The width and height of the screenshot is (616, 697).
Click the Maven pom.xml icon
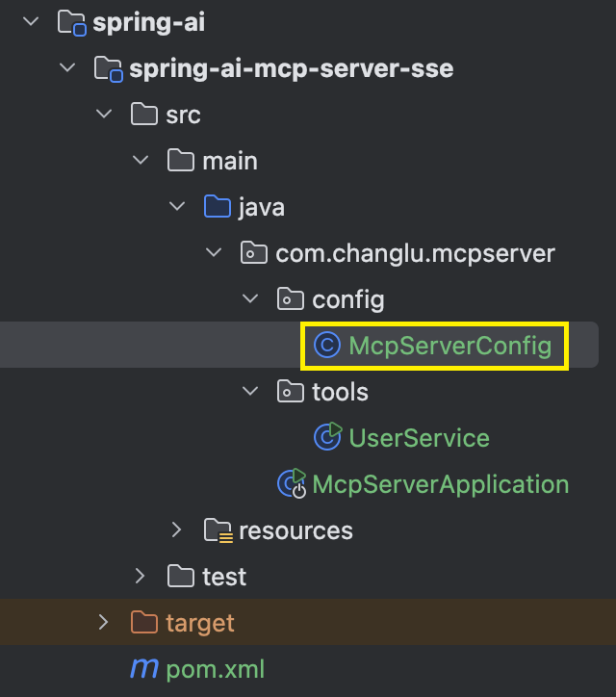[x=144, y=669]
